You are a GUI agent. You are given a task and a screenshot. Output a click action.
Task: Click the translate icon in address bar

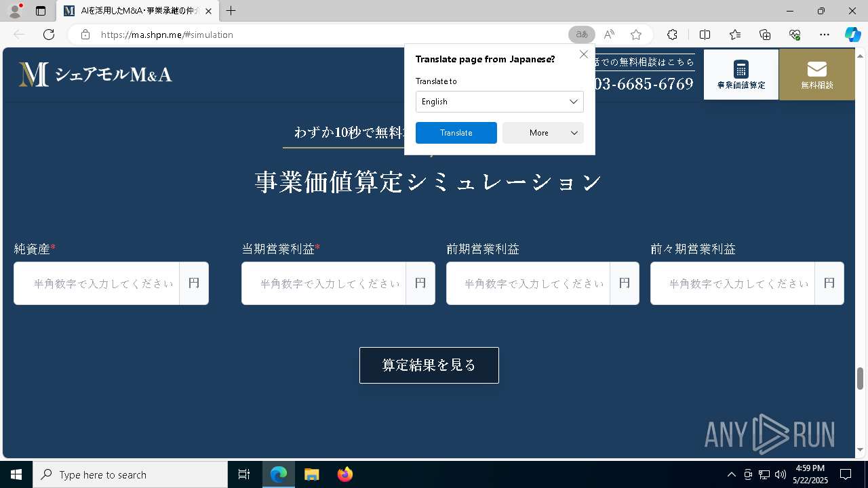(581, 35)
